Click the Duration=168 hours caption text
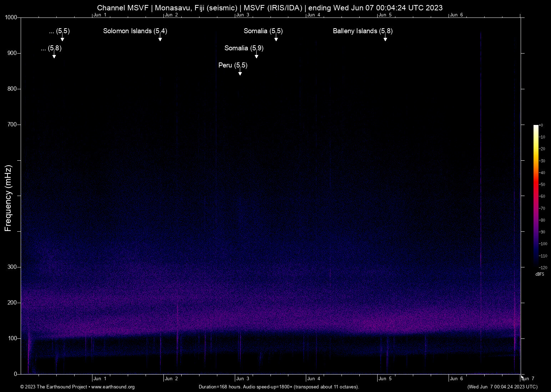Screen dimensions: 551x392 [x=278, y=387]
